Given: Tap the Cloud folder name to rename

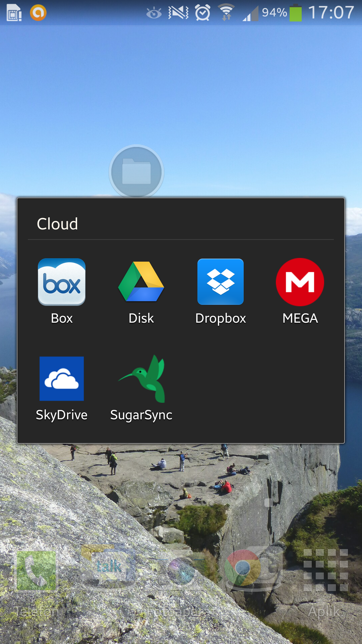Looking at the screenshot, I should [57, 224].
